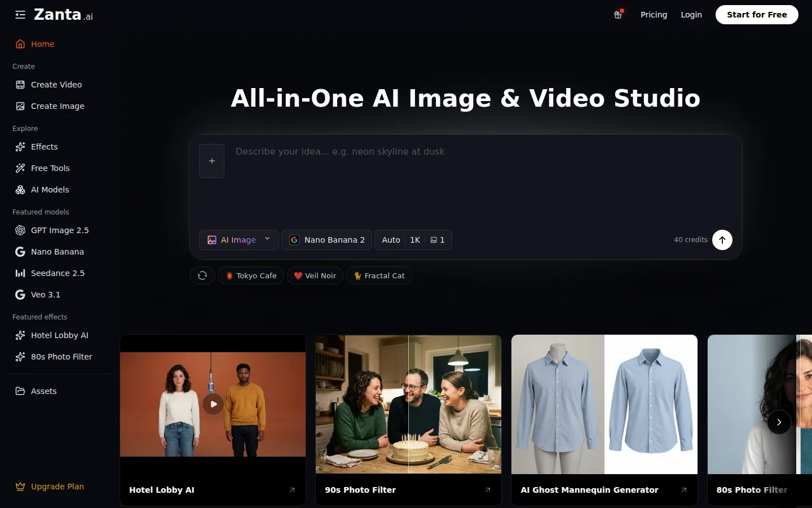The height and width of the screenshot is (508, 812).
Task: Click the upload plus box
Action: 212,161
